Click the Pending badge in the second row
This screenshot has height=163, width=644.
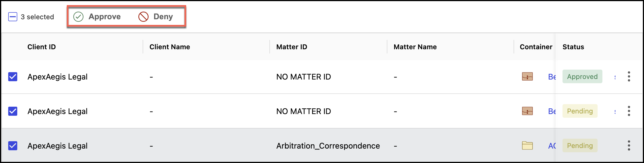click(x=580, y=111)
